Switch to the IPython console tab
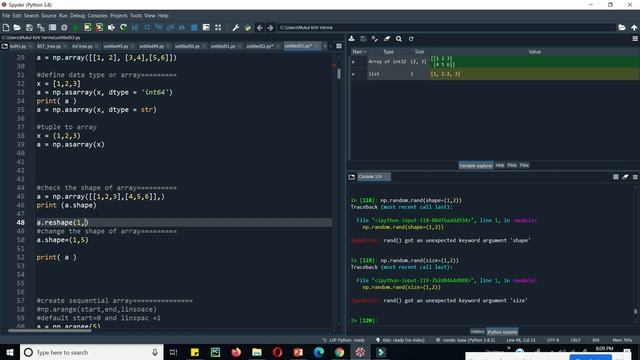This screenshot has width=640, height=360. 502,331
